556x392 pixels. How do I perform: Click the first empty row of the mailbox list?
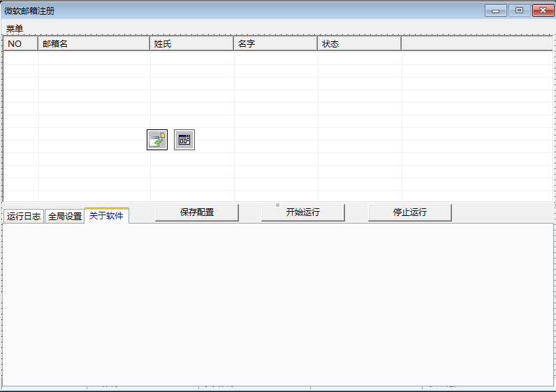click(x=210, y=58)
